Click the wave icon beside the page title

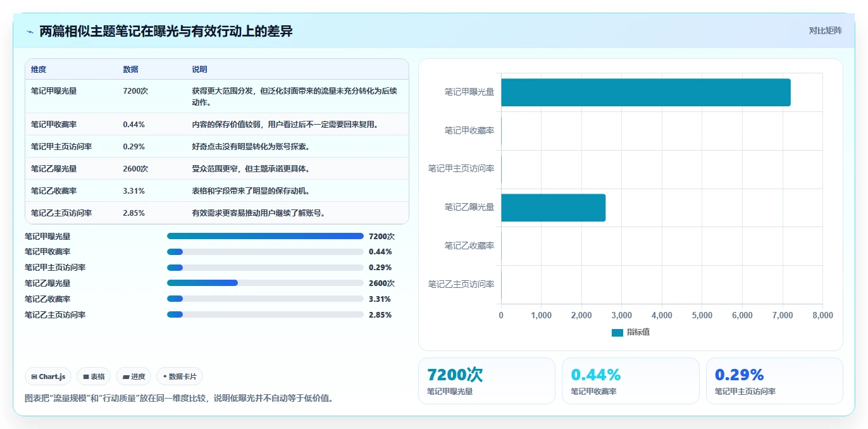click(x=30, y=32)
